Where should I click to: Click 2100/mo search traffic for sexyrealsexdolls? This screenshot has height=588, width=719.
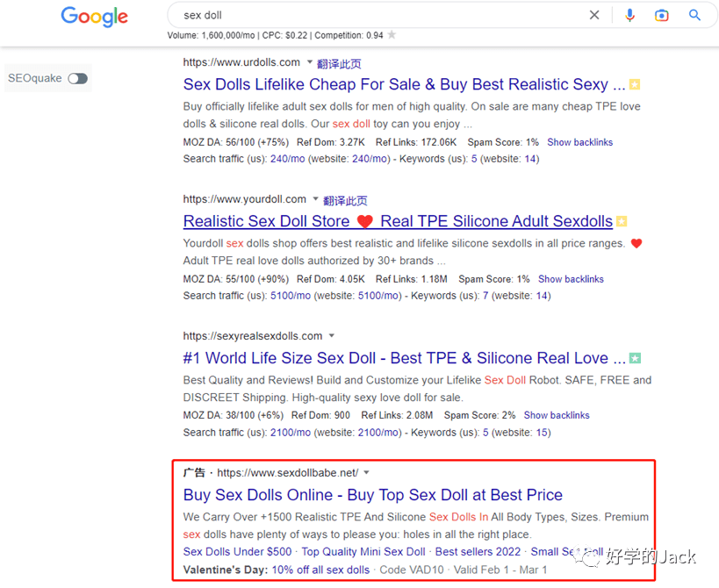coord(291,433)
